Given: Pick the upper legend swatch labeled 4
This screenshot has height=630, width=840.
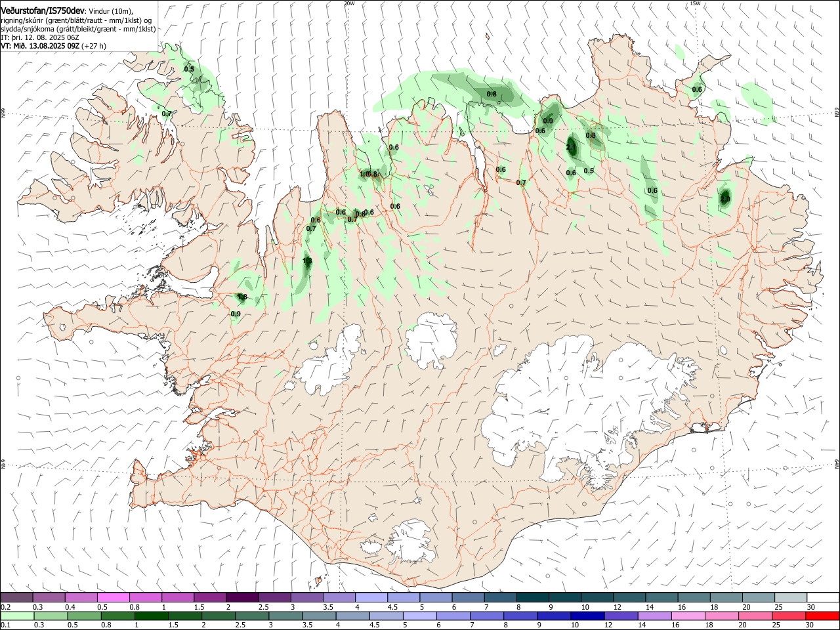Looking at the screenshot, I should point(371,597).
